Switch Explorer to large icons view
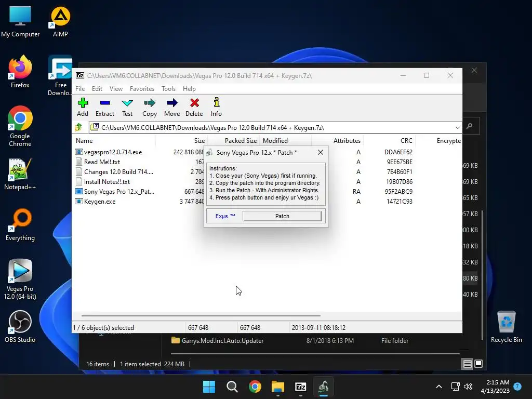This screenshot has width=532, height=399. click(478, 364)
